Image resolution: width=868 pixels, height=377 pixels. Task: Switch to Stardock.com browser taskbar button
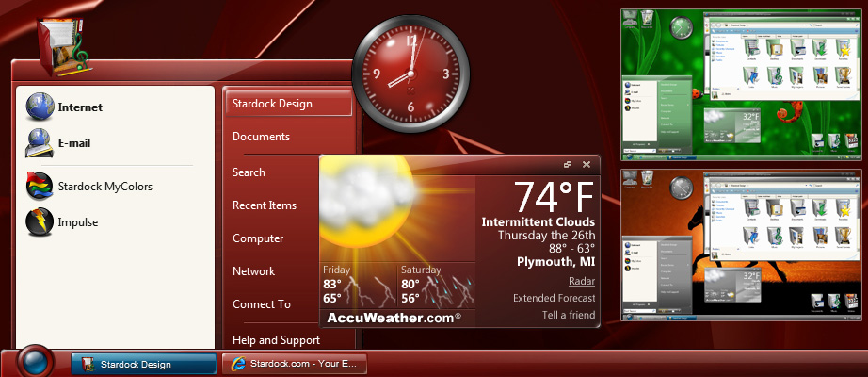(x=295, y=364)
